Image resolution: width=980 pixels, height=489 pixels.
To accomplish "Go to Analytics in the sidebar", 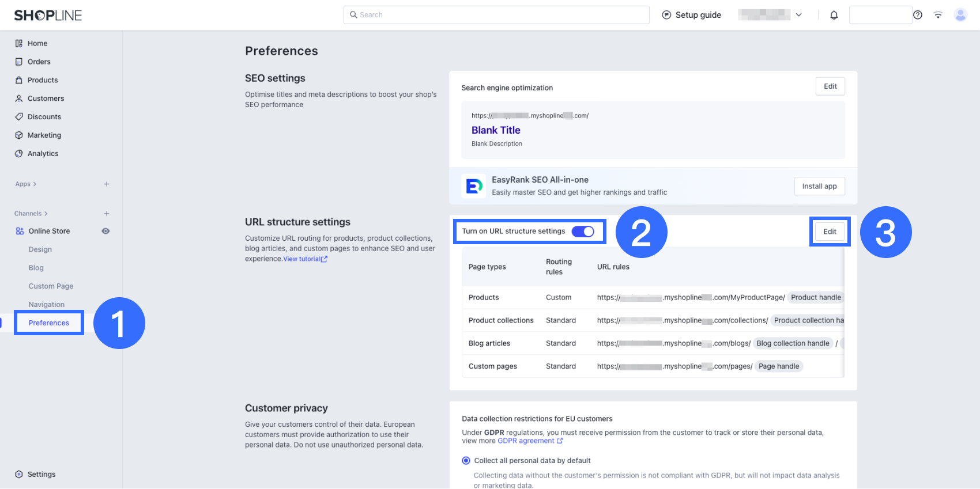I will [x=43, y=154].
